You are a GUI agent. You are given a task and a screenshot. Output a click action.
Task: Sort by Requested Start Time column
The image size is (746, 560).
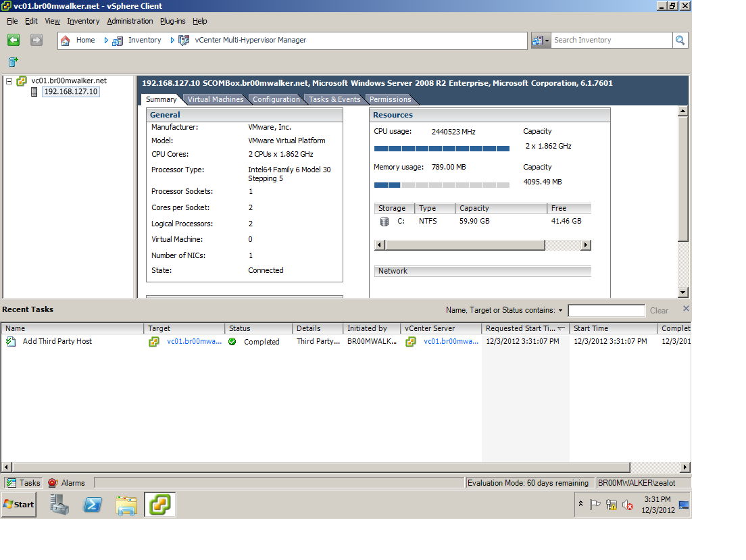click(x=525, y=328)
